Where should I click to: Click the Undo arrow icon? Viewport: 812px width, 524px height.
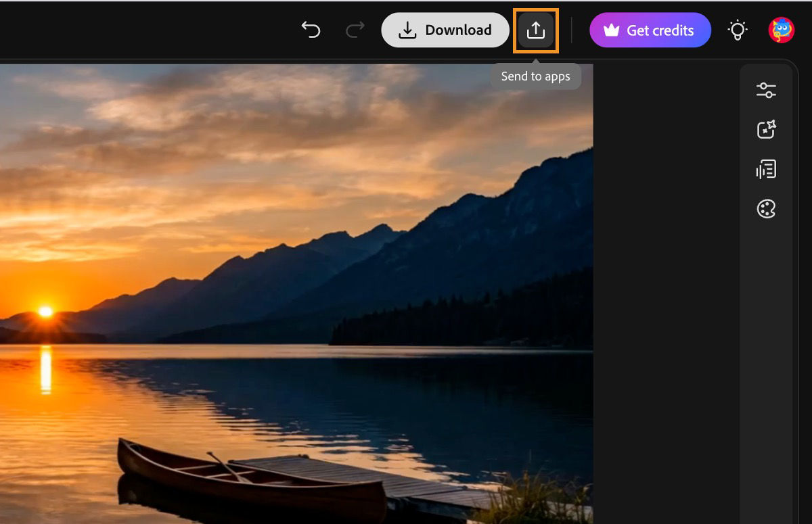coord(311,30)
